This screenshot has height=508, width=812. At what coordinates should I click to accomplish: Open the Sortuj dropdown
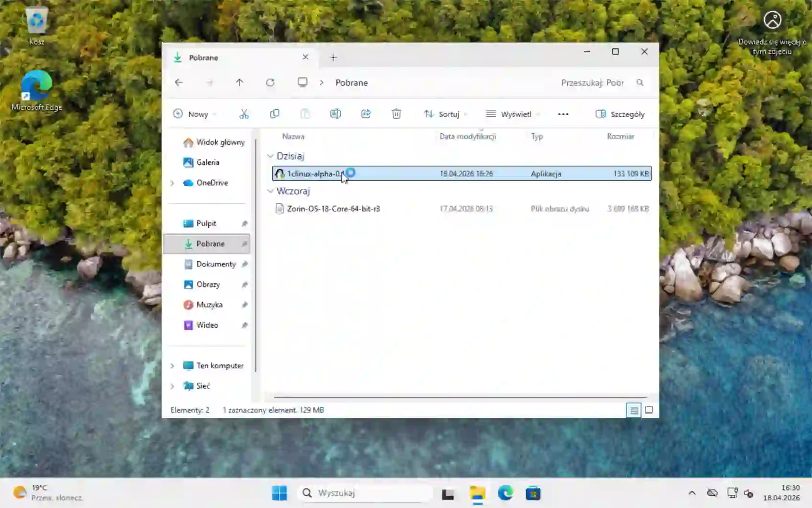click(445, 114)
